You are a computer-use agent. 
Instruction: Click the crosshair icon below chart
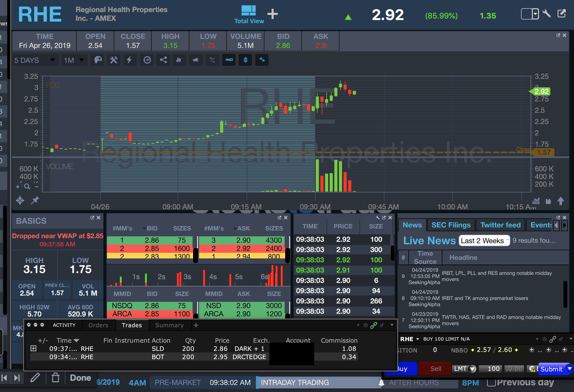[x=20, y=200]
